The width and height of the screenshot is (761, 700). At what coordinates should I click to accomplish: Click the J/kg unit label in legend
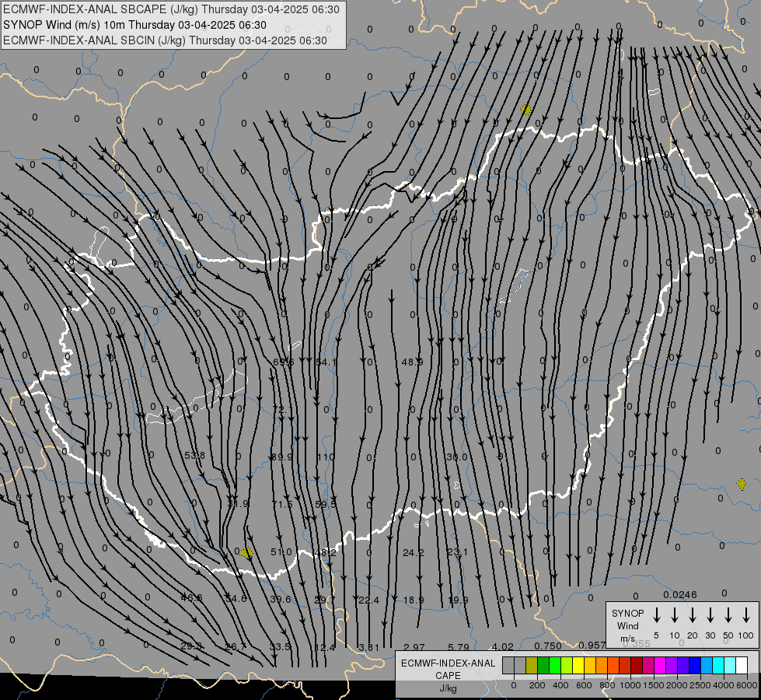448,688
